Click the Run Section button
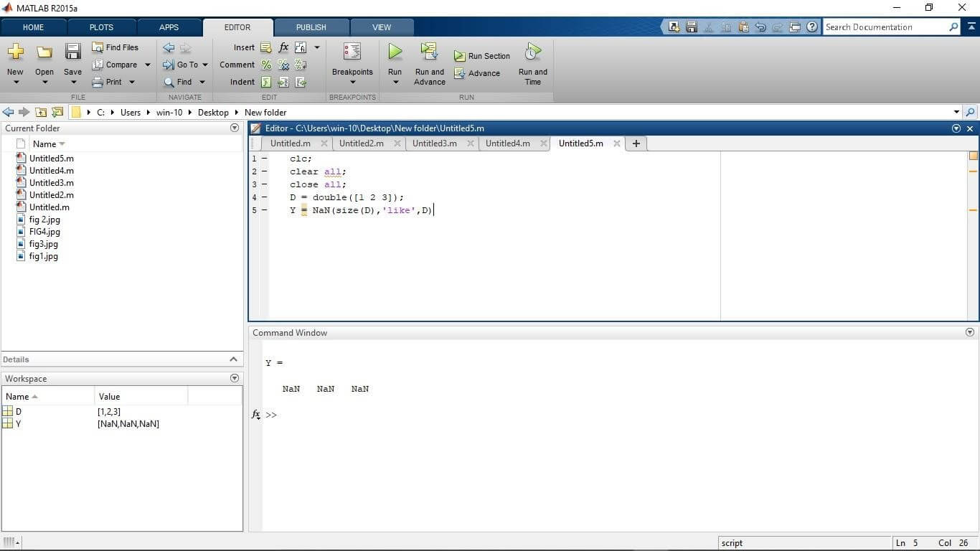The image size is (980, 551). point(482,56)
